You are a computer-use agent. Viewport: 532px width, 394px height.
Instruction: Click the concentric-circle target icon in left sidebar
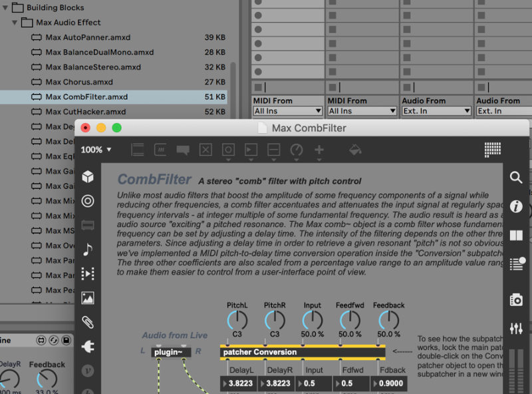click(x=88, y=201)
